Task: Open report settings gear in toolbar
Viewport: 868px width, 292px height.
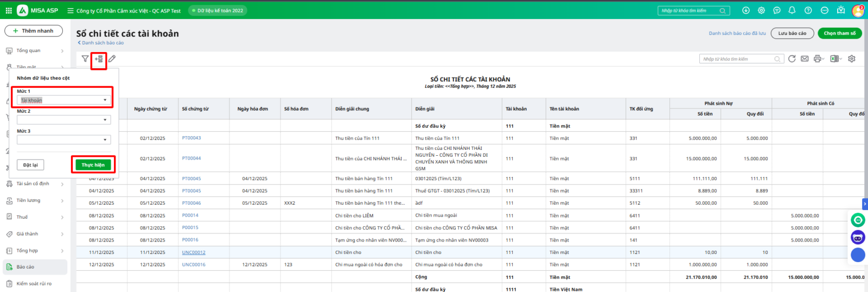Action: click(852, 59)
